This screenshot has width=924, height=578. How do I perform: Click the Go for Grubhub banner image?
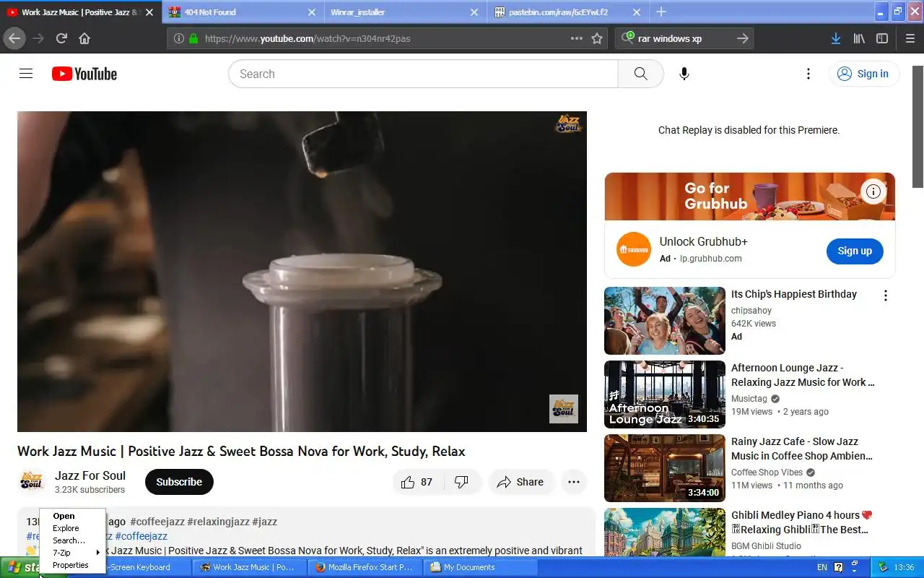point(750,197)
